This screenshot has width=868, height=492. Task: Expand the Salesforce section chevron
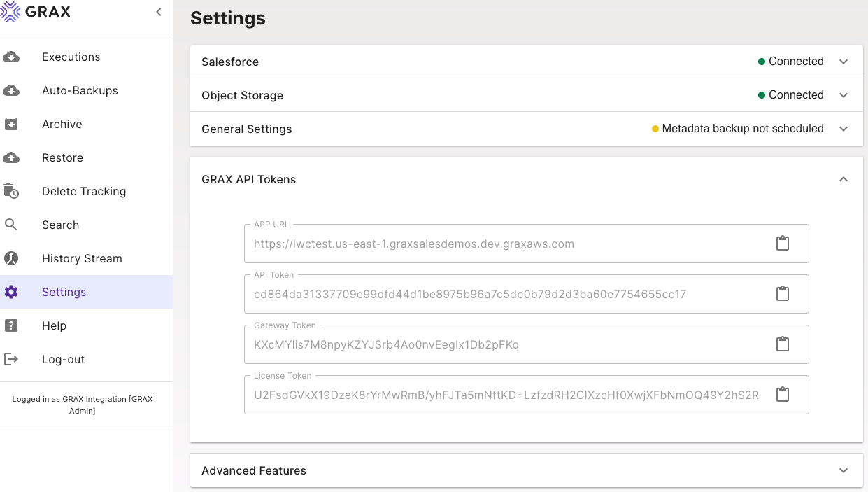844,62
